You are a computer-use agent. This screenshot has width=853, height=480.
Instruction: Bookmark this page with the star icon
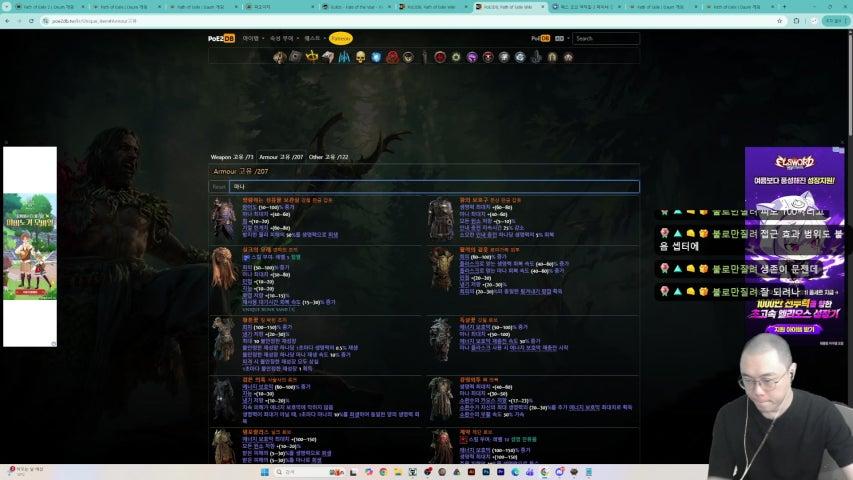(x=780, y=21)
